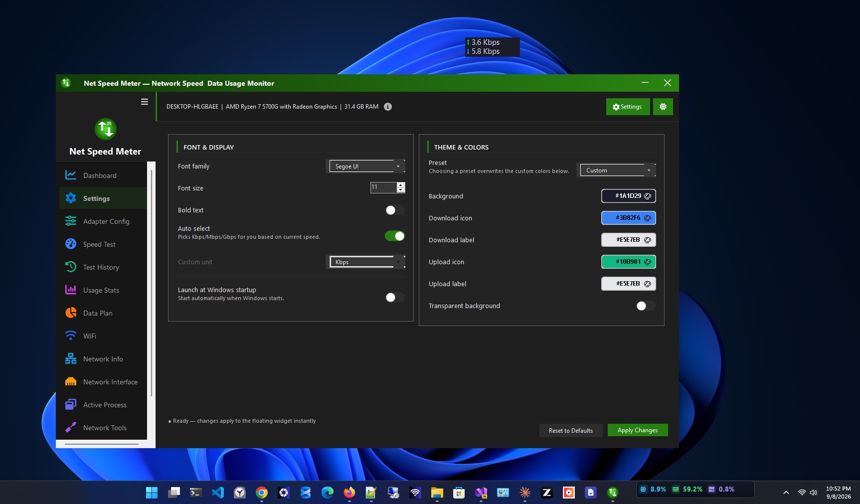
Task: Open the Dashboard sidebar item
Action: (x=103, y=175)
